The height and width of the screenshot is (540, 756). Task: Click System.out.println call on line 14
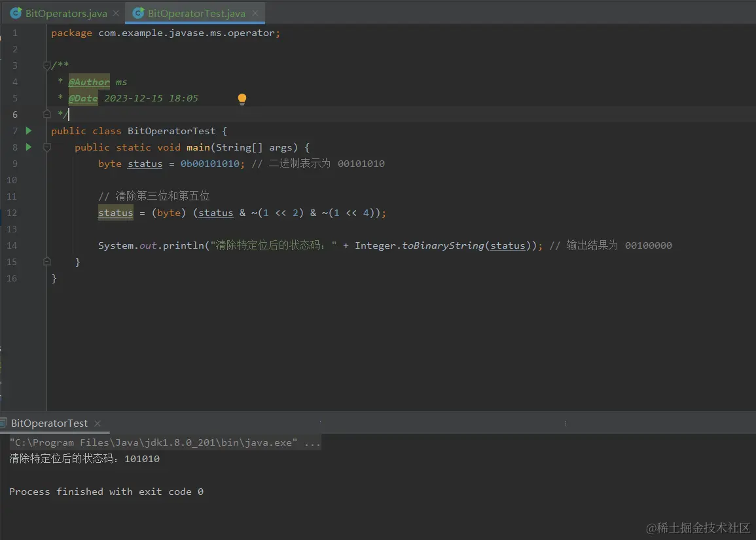[151, 245]
